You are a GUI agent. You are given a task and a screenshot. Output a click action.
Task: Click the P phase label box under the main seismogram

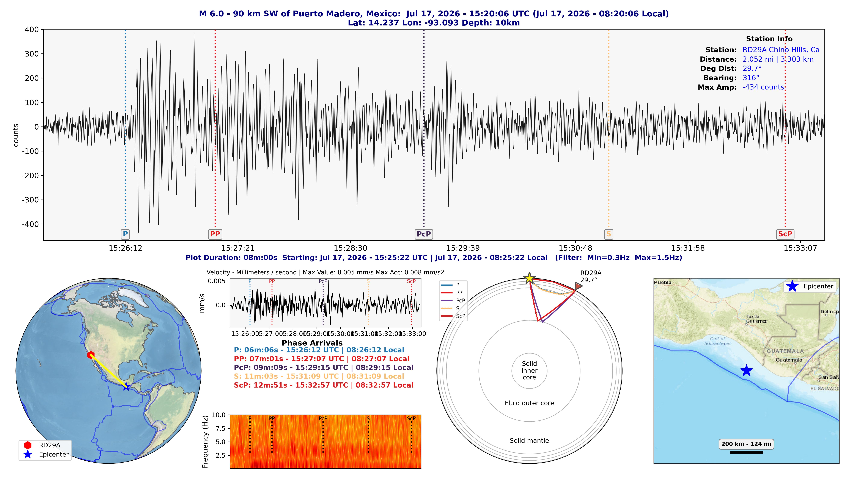click(125, 234)
